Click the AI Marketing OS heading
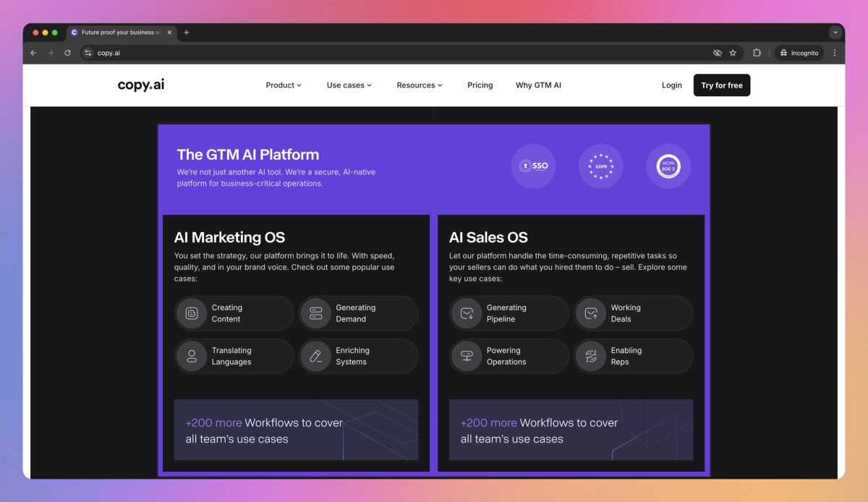 point(229,237)
